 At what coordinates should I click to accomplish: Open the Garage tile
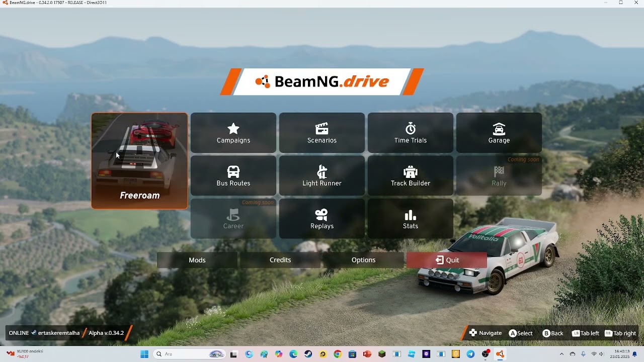coord(499,133)
